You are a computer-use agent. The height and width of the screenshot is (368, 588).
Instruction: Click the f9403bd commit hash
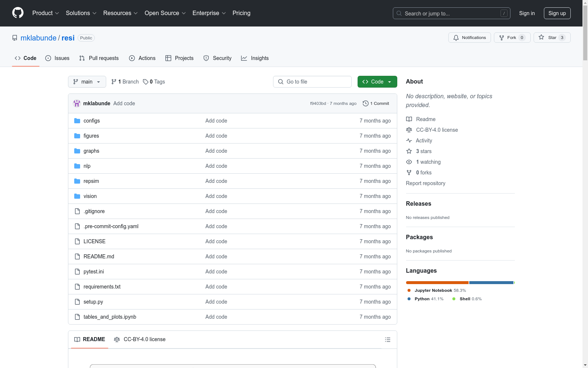[x=318, y=103]
